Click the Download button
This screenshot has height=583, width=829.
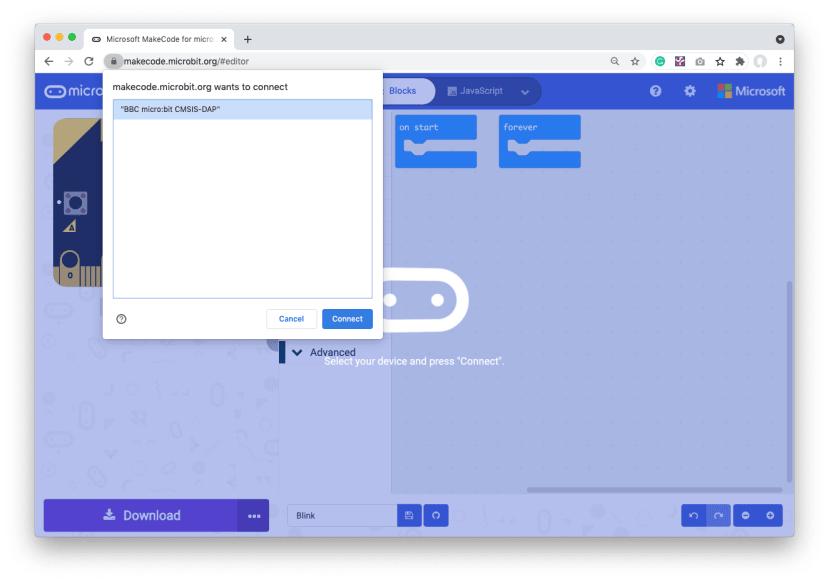click(141, 515)
